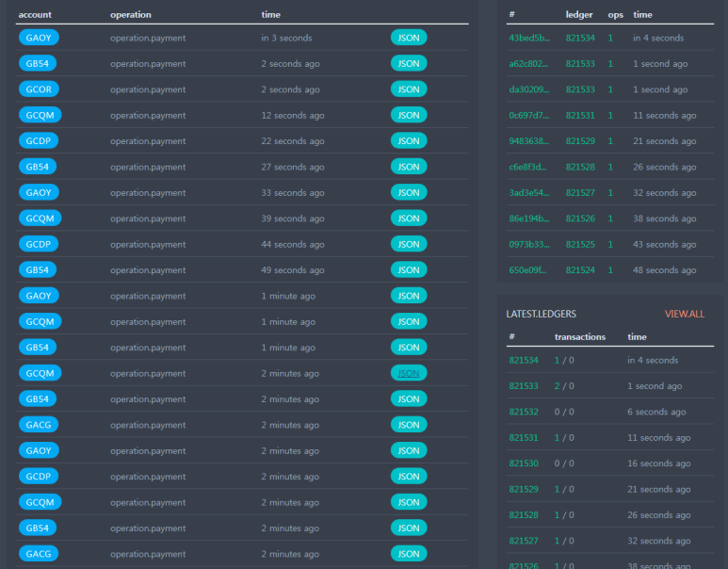Image resolution: width=728 pixels, height=569 pixels.
Task: Open ledger 821525 in the 0973b33 transaction row
Action: (x=580, y=244)
